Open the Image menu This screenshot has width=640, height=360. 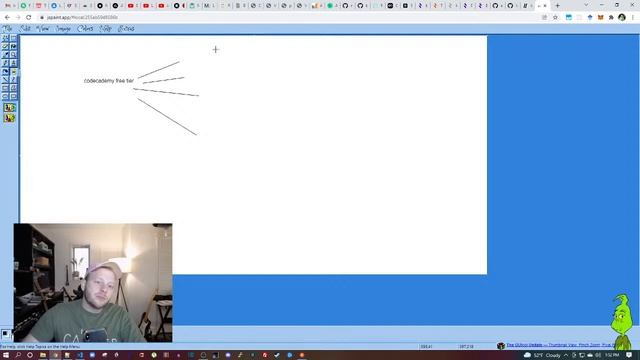coord(63,29)
